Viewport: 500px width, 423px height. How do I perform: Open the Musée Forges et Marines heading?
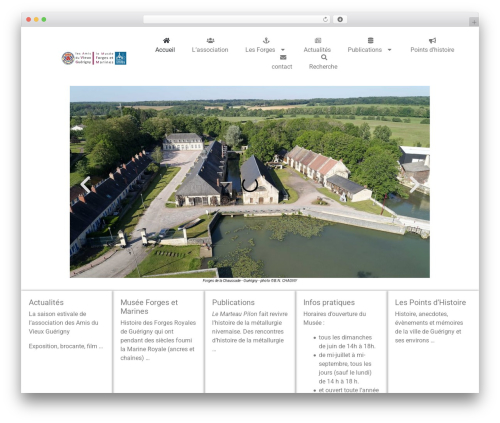(x=149, y=307)
